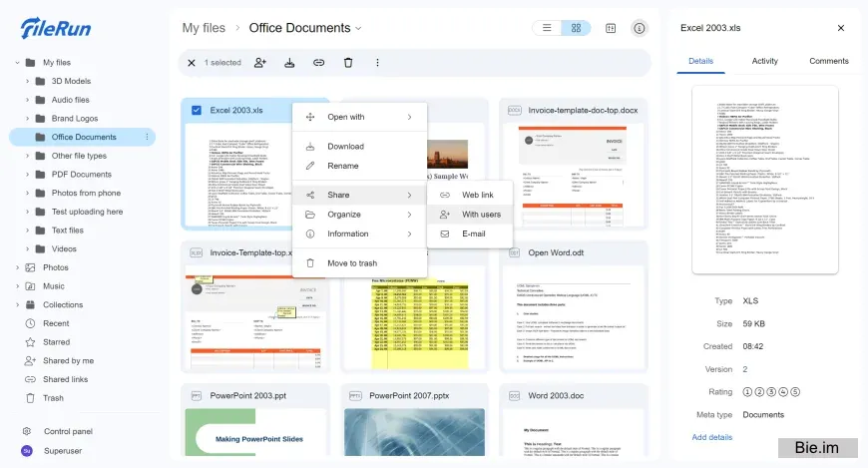Switch to the Activity tab
This screenshot has width=868, height=468.
click(x=764, y=61)
